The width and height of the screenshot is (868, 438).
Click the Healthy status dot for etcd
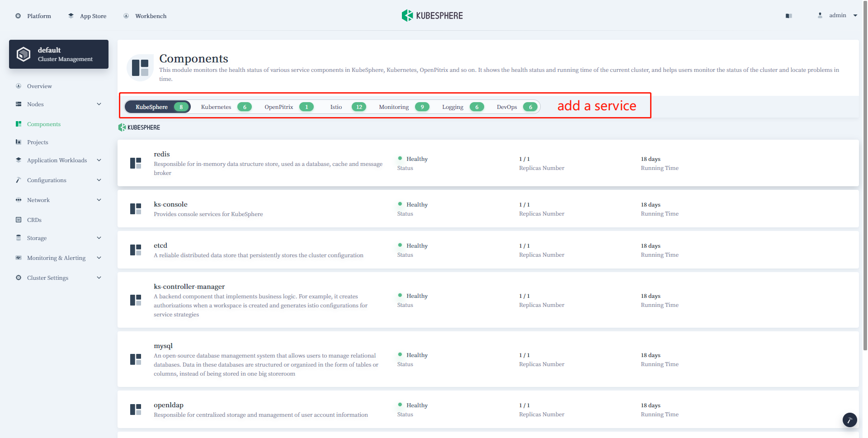point(400,245)
